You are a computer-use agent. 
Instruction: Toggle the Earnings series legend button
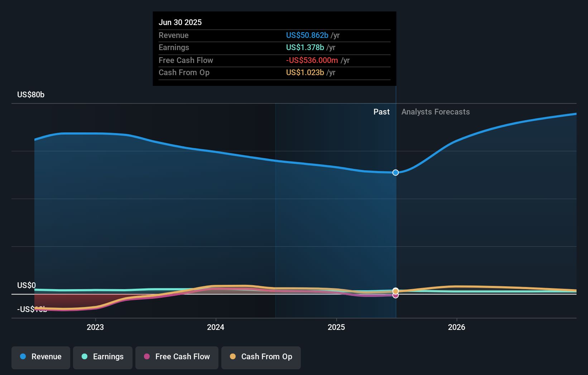coord(103,357)
